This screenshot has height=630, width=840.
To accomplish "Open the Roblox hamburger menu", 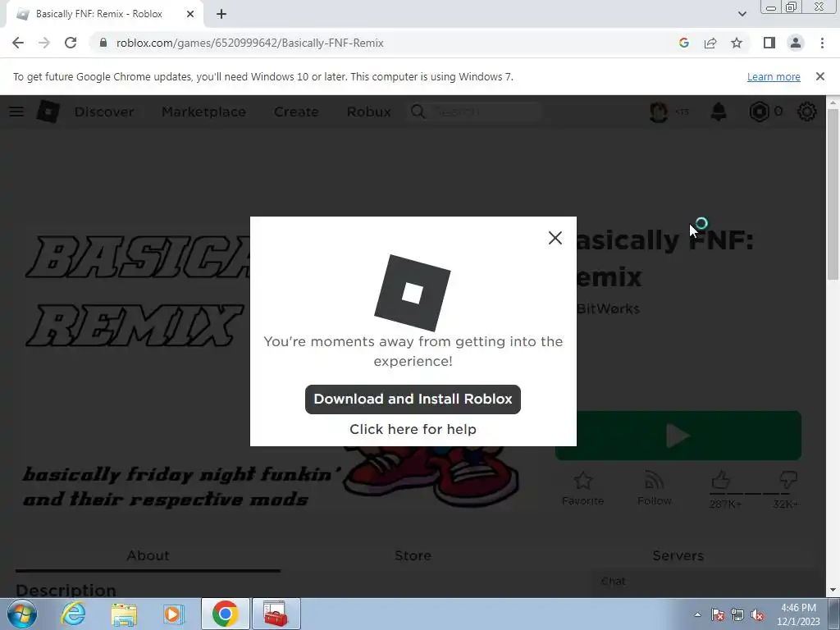I will [x=16, y=112].
